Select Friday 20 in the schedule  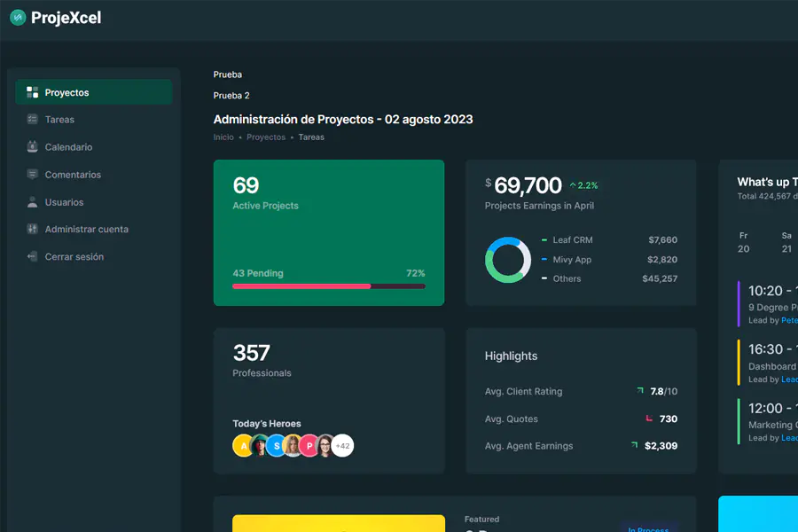coord(744,242)
